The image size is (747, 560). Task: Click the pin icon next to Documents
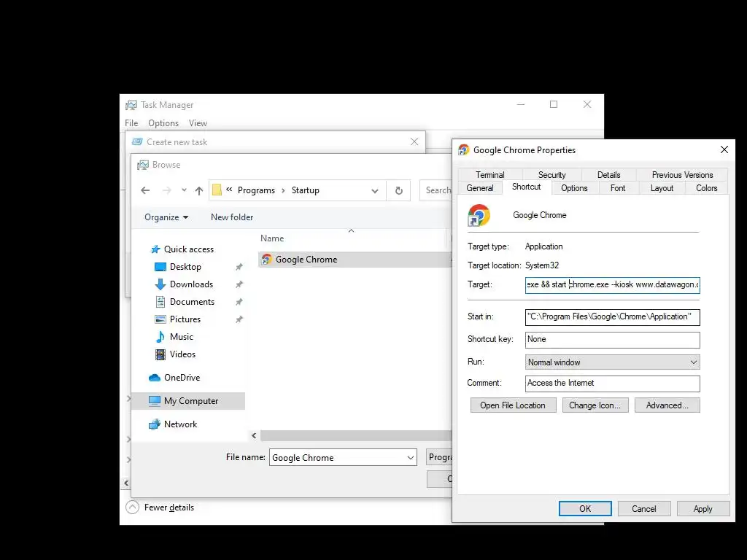pos(239,302)
